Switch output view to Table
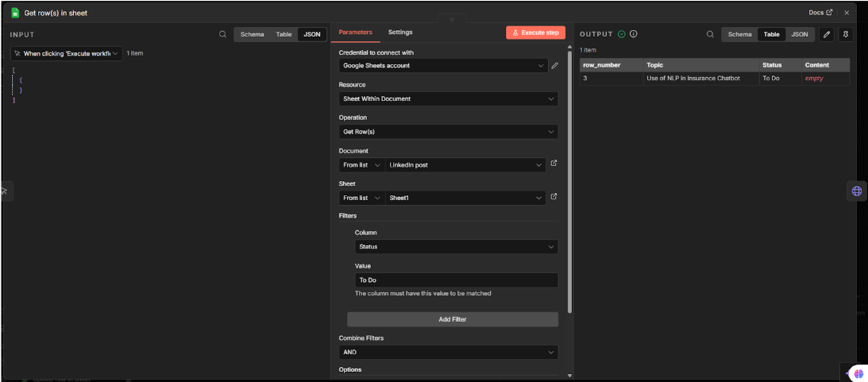 coord(772,34)
